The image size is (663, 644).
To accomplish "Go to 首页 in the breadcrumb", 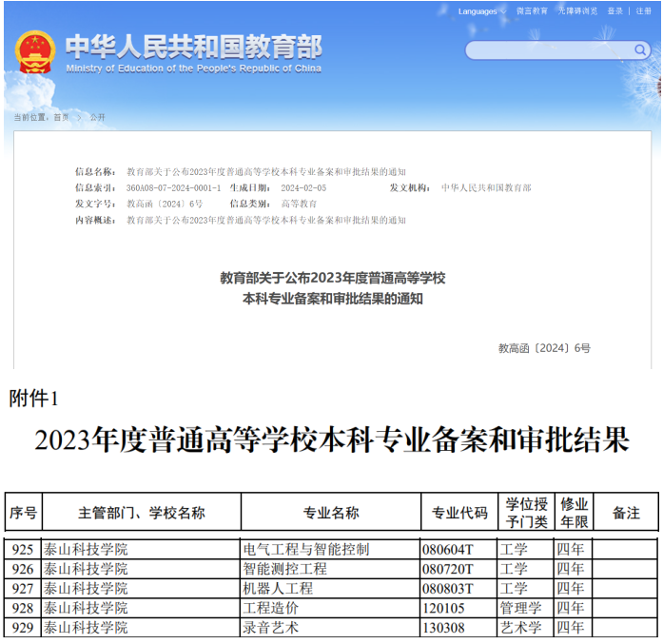I will pos(61,117).
